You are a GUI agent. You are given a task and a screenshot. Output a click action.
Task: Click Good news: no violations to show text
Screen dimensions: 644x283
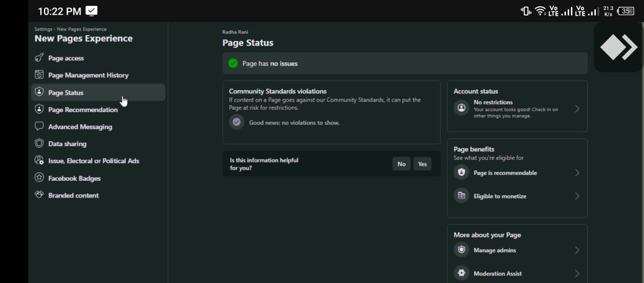tap(294, 123)
